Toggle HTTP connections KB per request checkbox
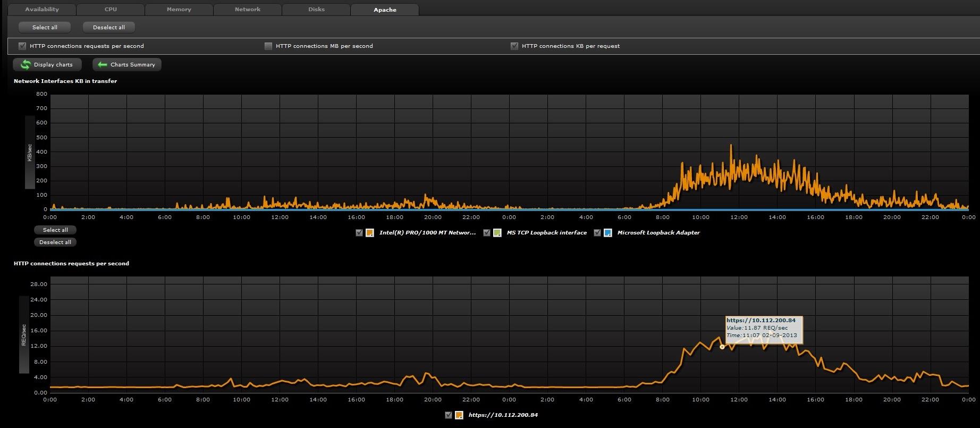 tap(514, 46)
